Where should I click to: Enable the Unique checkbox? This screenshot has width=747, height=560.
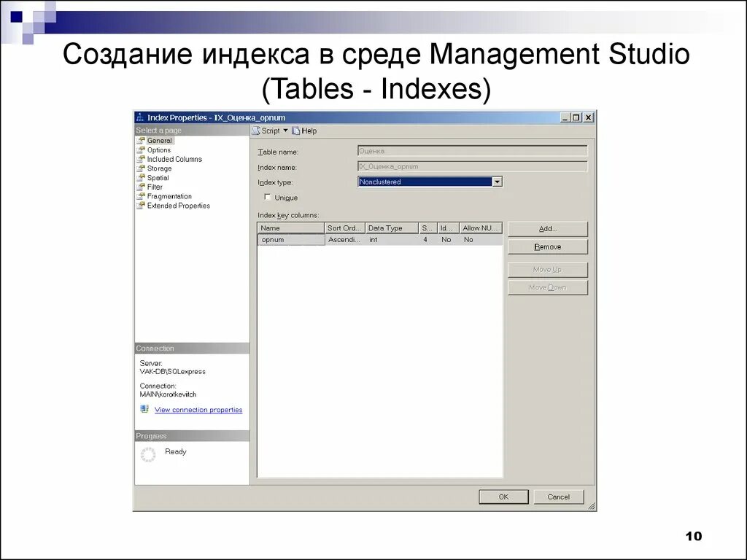(x=267, y=197)
